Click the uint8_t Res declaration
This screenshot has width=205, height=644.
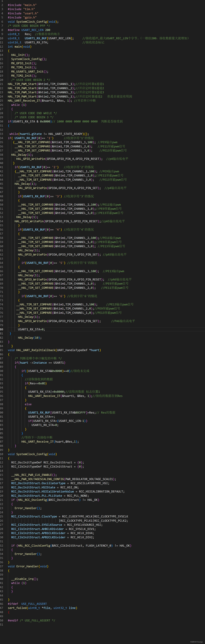(20, 34)
